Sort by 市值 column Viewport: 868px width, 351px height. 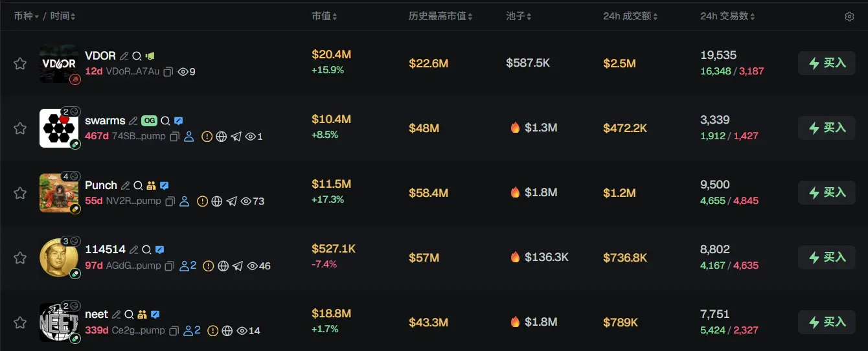324,16
